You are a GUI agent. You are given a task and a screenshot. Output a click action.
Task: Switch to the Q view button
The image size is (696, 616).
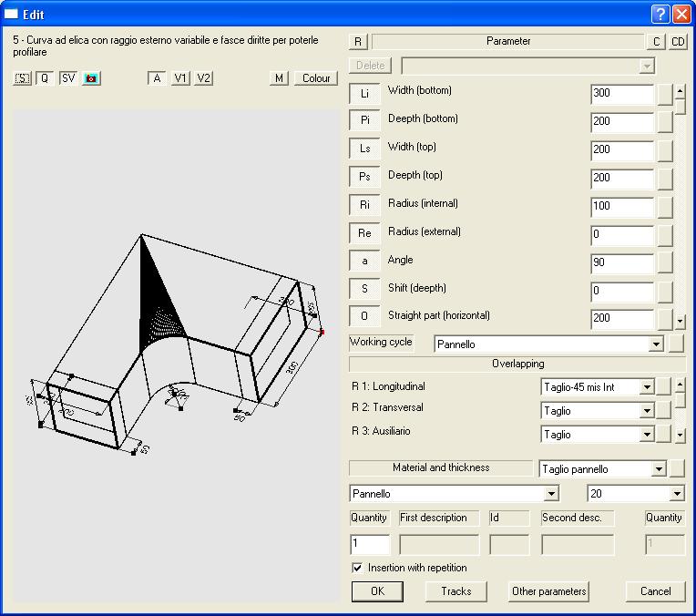45,78
